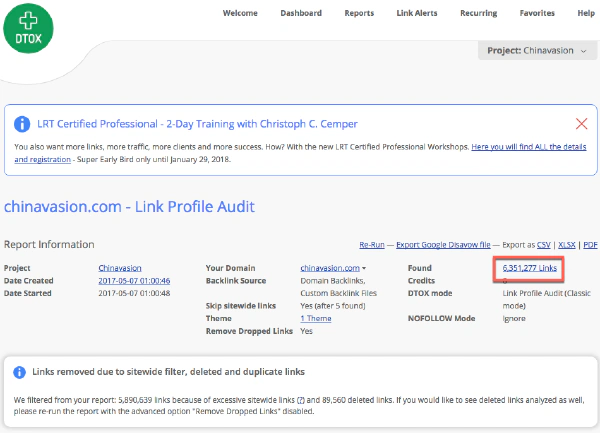
Task: Click the 'Report Information' heading
Action: [x=49, y=244]
